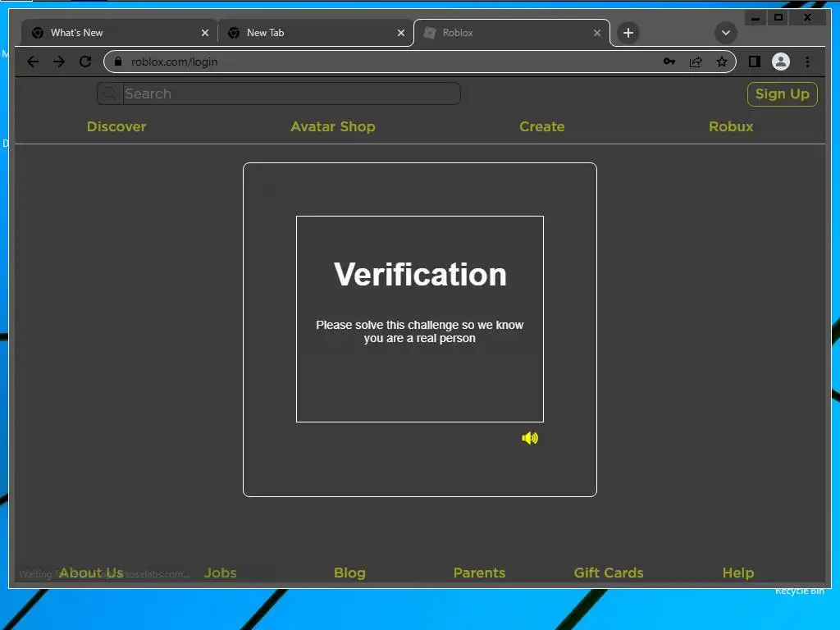Click the browser forward arrow
This screenshot has height=630, width=840.
coord(59,62)
